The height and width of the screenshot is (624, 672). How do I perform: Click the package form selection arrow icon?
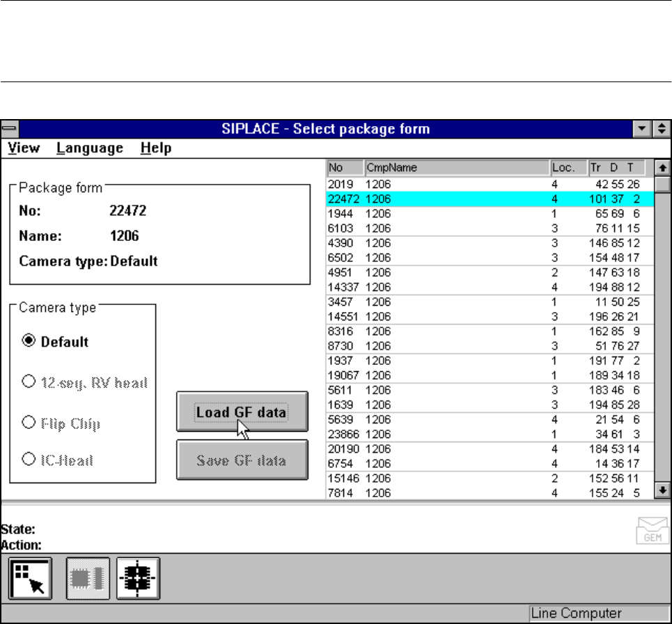click(x=29, y=579)
